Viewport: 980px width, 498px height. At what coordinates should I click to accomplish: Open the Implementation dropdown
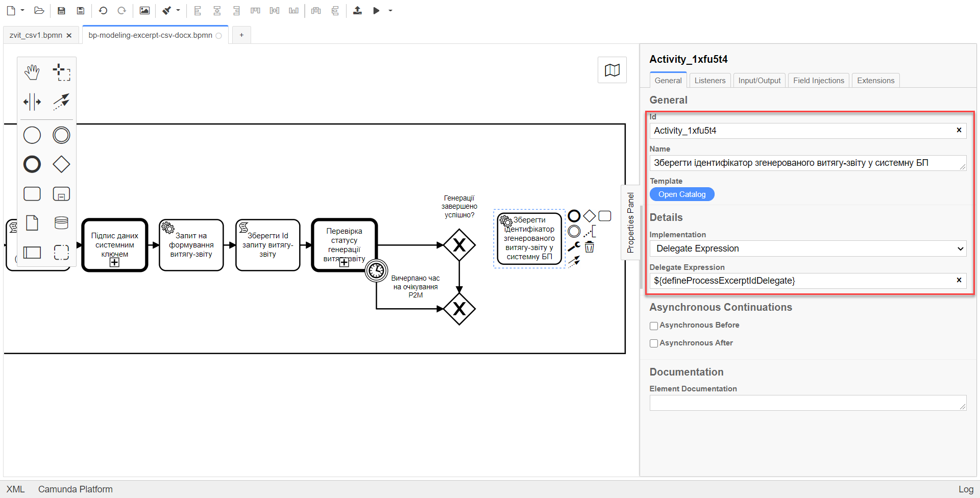pyautogui.click(x=808, y=248)
